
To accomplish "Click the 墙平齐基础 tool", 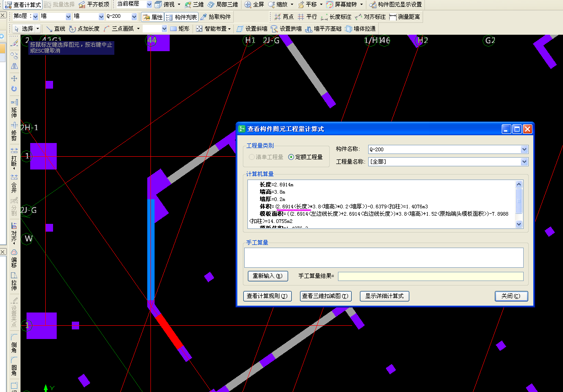I will pyautogui.click(x=323, y=29).
